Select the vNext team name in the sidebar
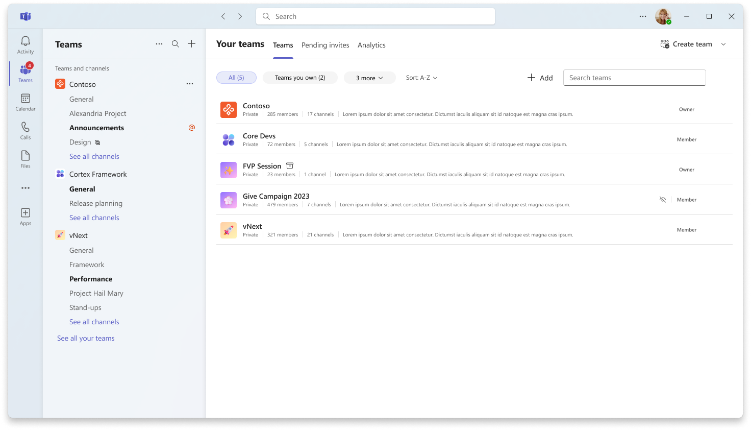The width and height of the screenshot is (751, 430). point(78,236)
